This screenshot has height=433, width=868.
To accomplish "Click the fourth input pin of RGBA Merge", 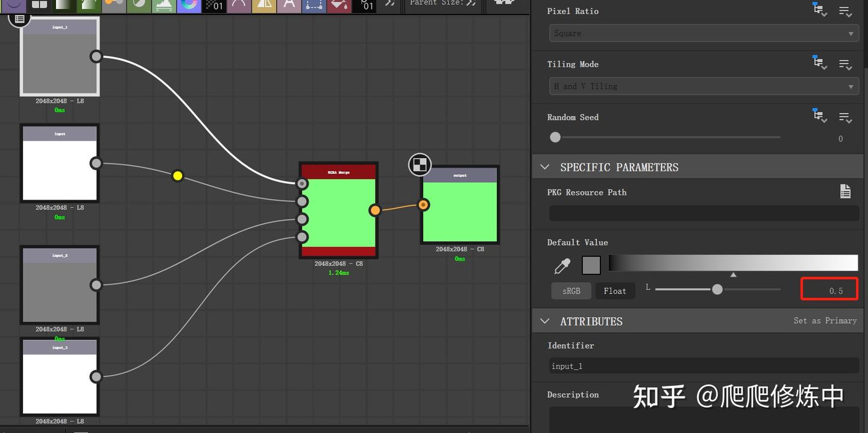I will 303,236.
